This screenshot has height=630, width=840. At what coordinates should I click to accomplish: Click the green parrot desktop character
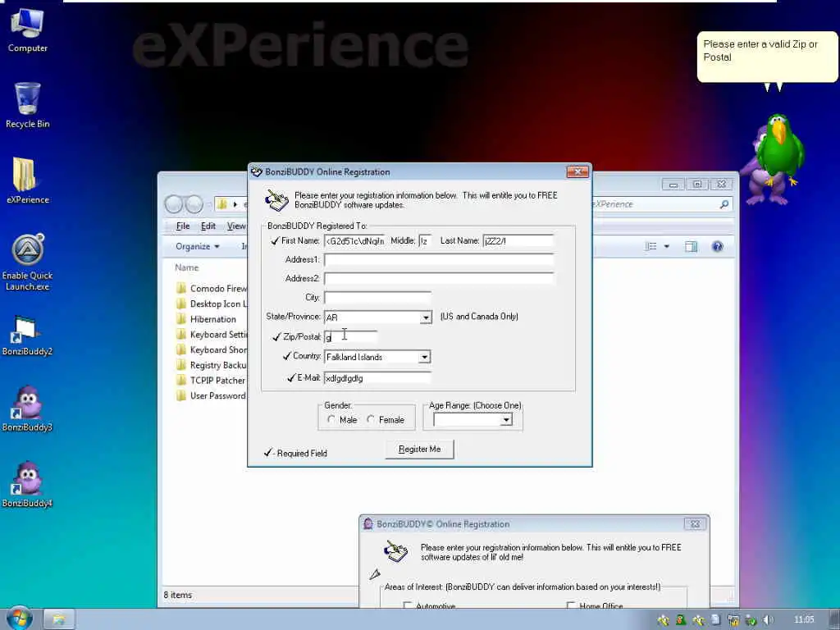pyautogui.click(x=780, y=149)
